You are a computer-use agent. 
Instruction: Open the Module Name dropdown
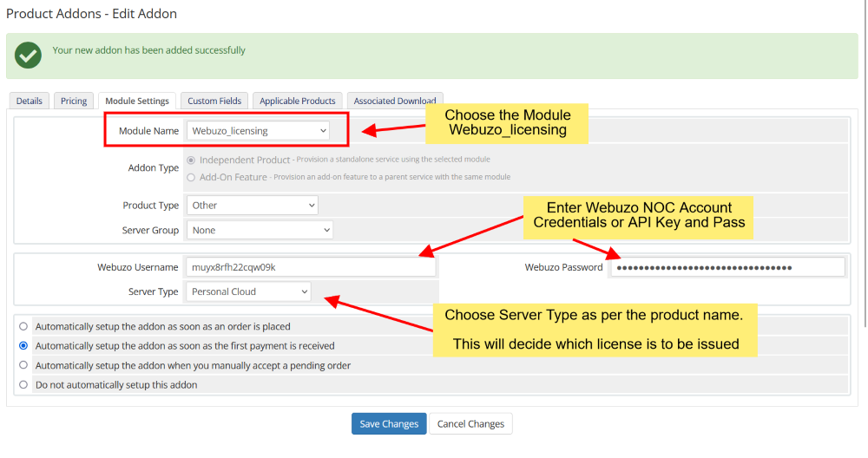[258, 131]
